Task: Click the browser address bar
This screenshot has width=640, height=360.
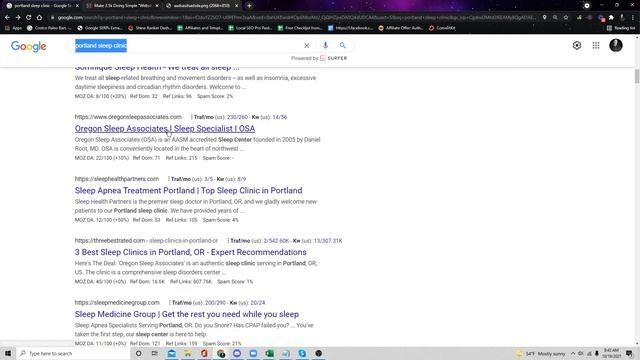Action: (296, 18)
